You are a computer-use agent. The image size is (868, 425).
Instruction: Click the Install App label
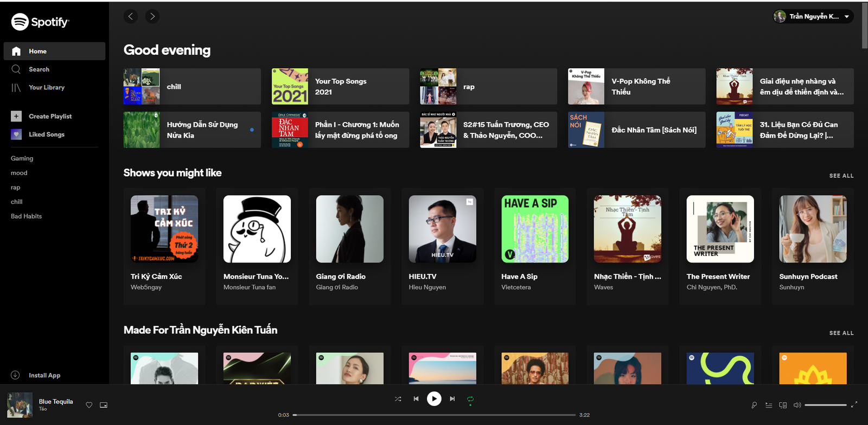[x=44, y=375]
